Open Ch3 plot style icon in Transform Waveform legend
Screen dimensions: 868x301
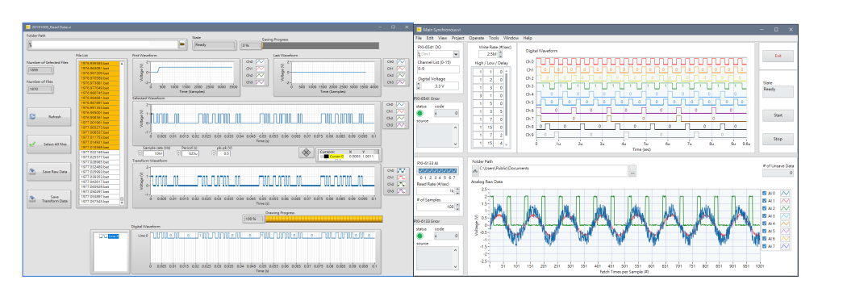pos(403,191)
